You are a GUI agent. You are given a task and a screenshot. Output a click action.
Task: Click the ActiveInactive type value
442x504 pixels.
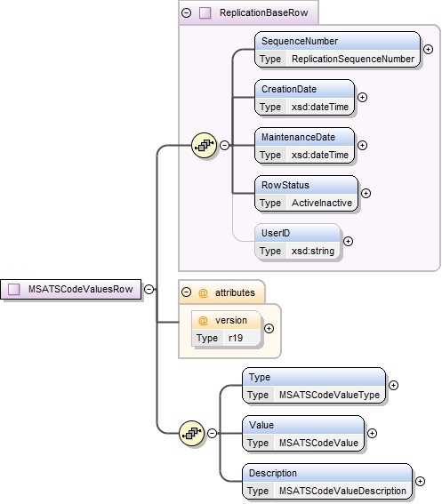322,203
